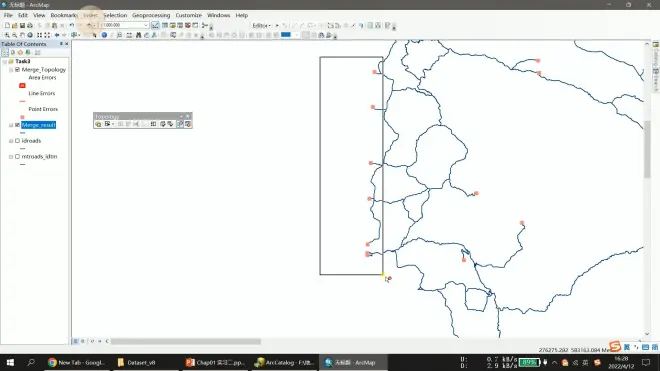Screen dimensions: 660x371
Task: Enable the mtroads_idtm layer checkbox
Action: pos(17,156)
